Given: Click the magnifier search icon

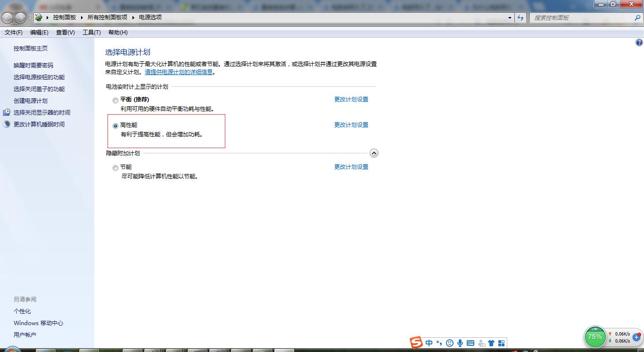Looking at the screenshot, I should [x=638, y=17].
